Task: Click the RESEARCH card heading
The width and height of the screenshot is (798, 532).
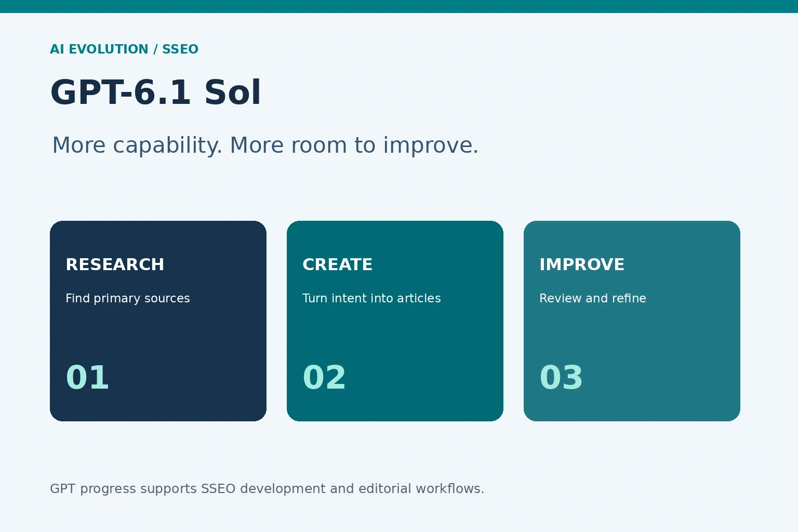Action: 115,264
